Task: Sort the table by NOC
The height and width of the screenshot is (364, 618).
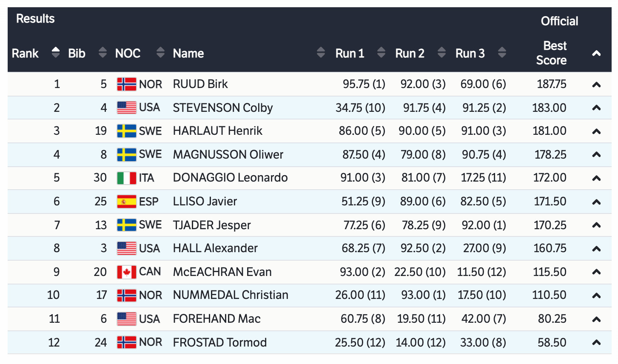Action: point(160,53)
